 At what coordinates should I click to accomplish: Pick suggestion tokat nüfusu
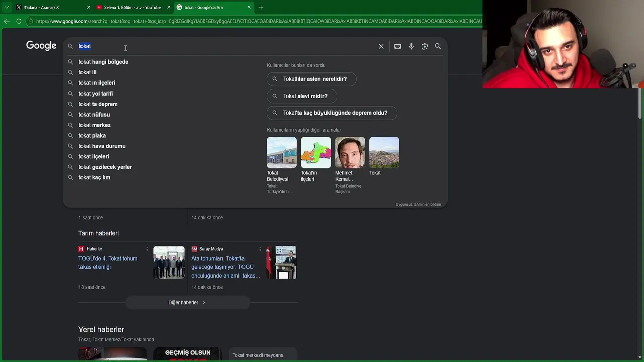point(94,115)
